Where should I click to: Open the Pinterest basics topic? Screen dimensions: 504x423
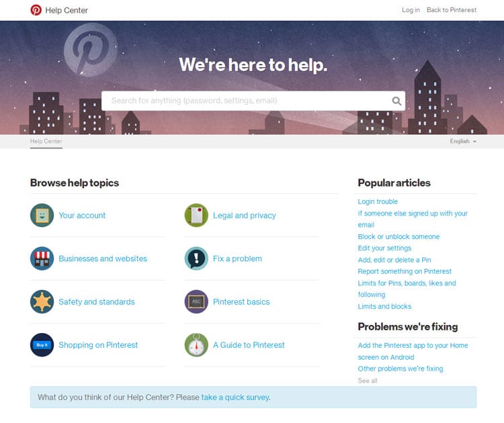click(241, 302)
